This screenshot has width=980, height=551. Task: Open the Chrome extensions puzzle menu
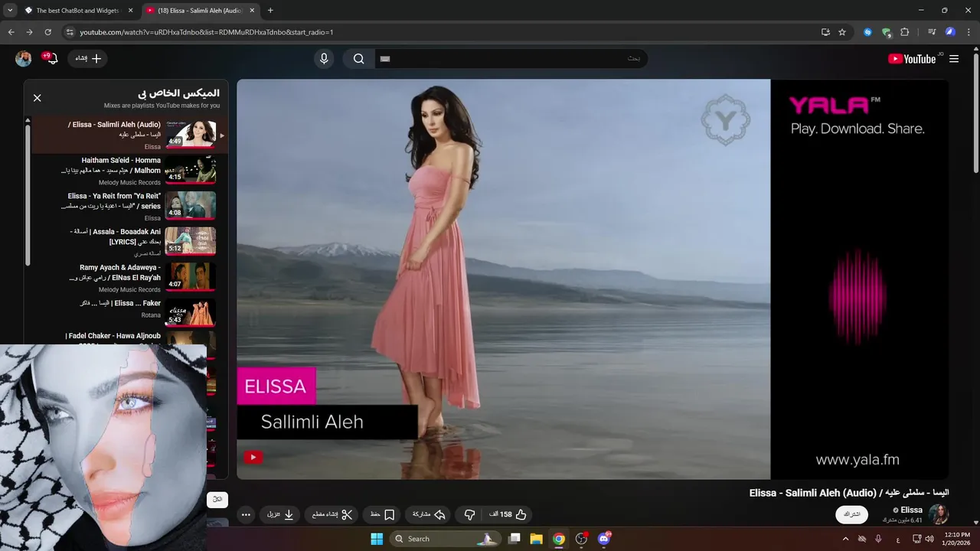904,32
